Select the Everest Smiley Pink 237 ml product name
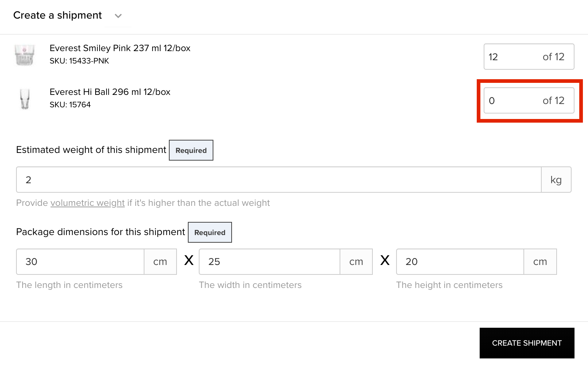The height and width of the screenshot is (373, 588). click(120, 48)
